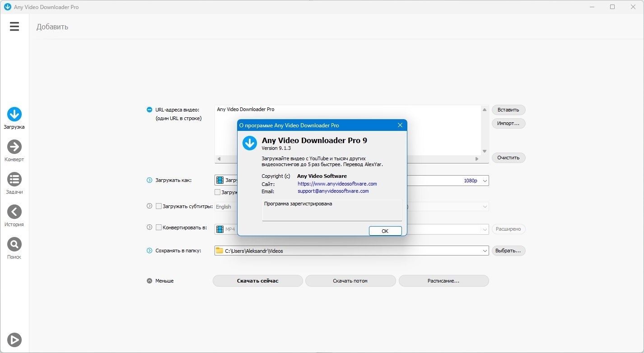The height and width of the screenshot is (353, 644).
Task: Open the Поиск search section
Action: pos(14,248)
